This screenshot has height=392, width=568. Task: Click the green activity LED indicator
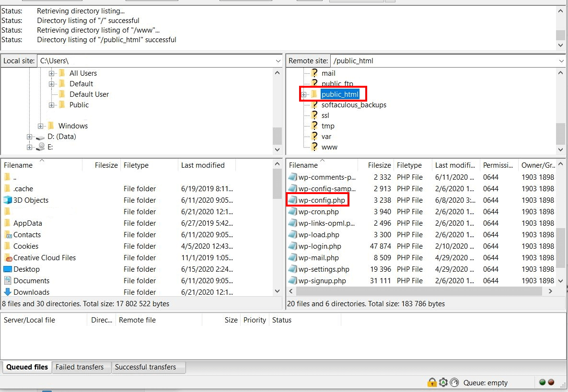[542, 382]
